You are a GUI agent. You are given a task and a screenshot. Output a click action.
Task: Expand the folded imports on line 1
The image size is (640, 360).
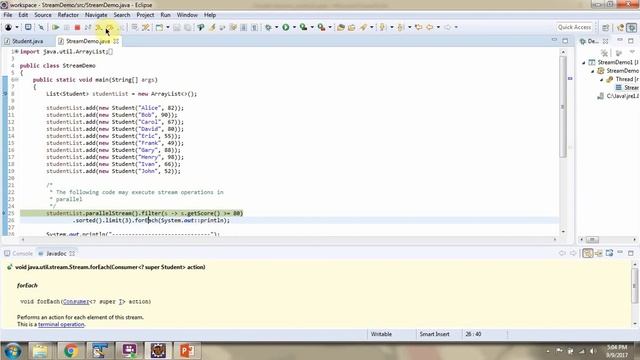tap(16, 52)
